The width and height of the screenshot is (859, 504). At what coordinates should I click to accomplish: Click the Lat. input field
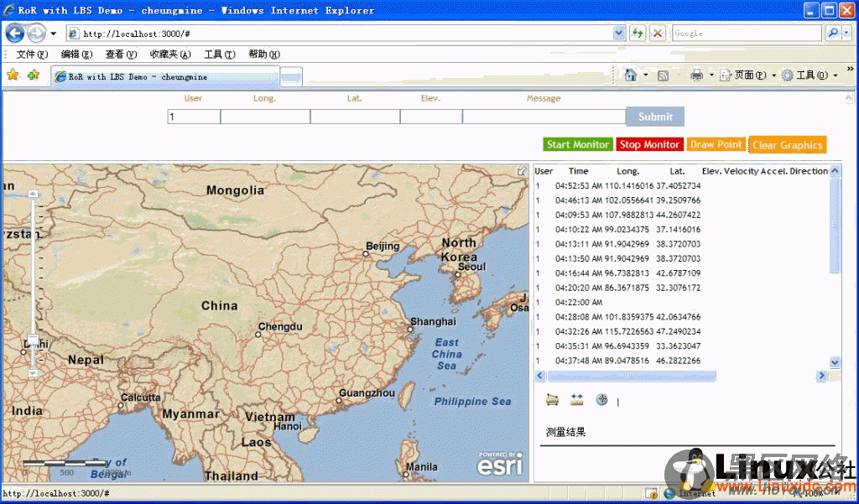pyautogui.click(x=355, y=117)
